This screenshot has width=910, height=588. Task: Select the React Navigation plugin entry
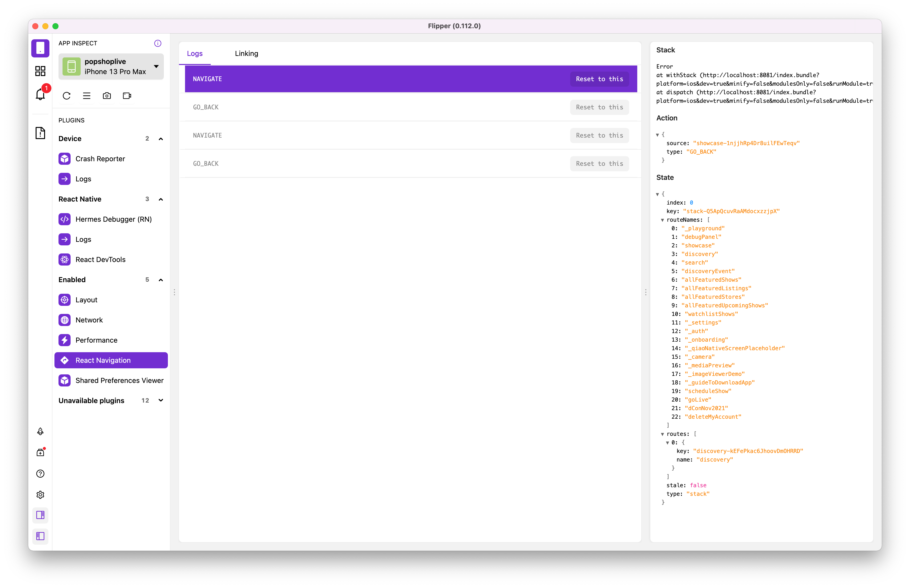103,360
